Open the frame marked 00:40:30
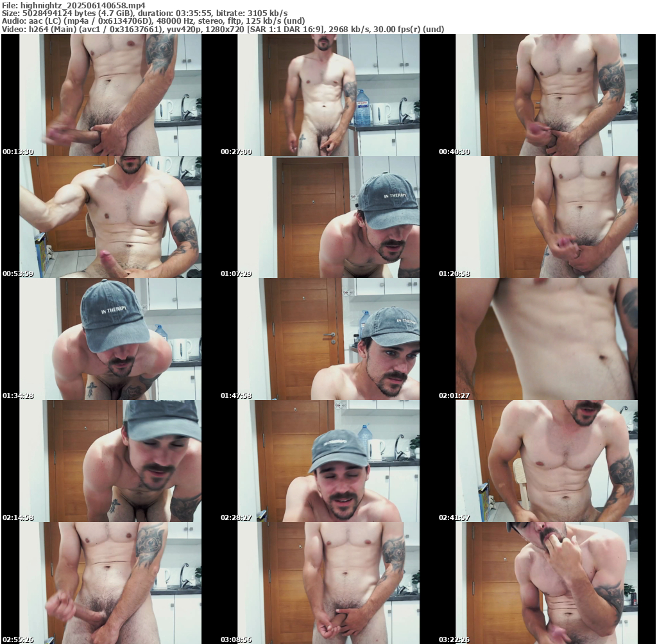The image size is (657, 644). [547, 95]
